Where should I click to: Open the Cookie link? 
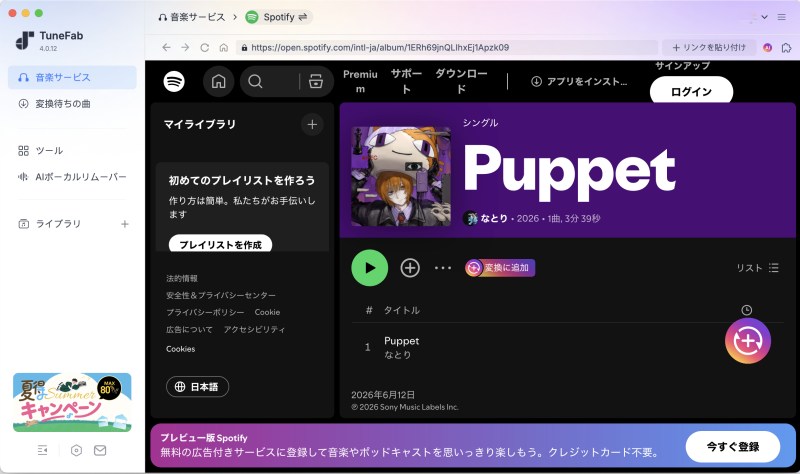pos(267,312)
